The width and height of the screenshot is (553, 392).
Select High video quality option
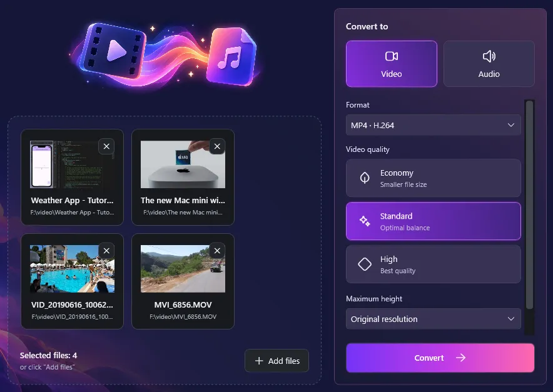pyautogui.click(x=434, y=264)
